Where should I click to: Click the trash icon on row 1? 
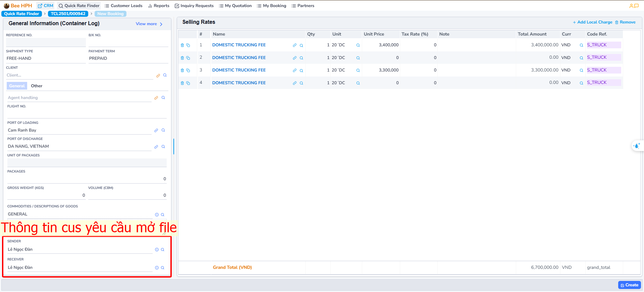coord(182,45)
